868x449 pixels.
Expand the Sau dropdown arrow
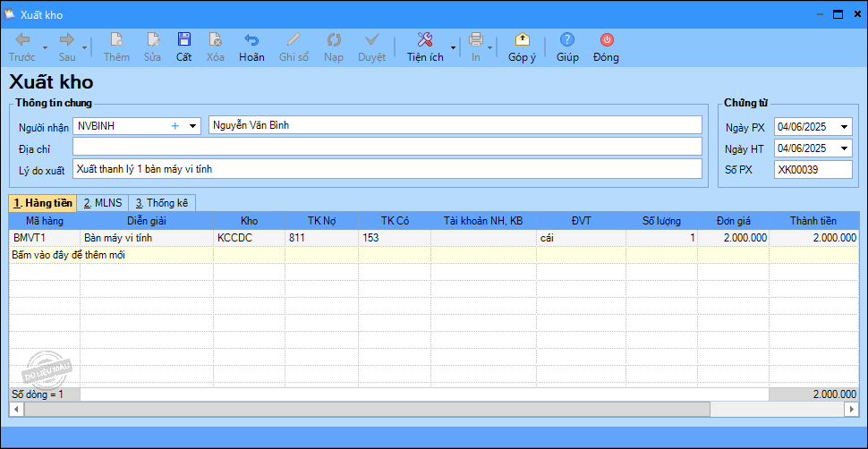point(85,47)
